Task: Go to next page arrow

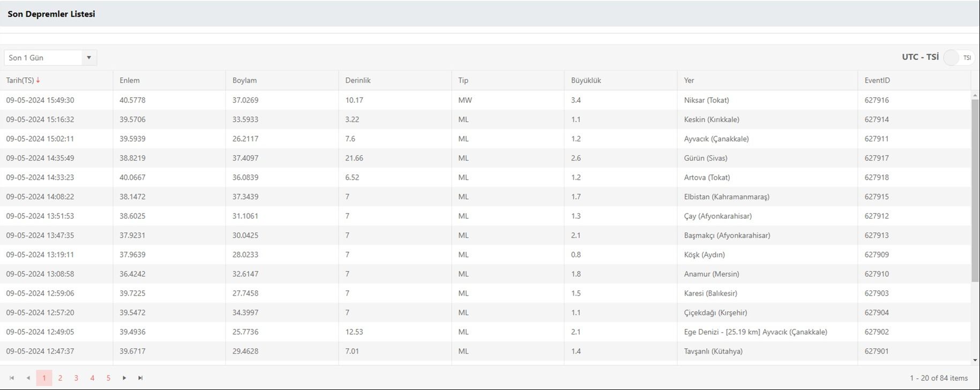Action: (124, 378)
